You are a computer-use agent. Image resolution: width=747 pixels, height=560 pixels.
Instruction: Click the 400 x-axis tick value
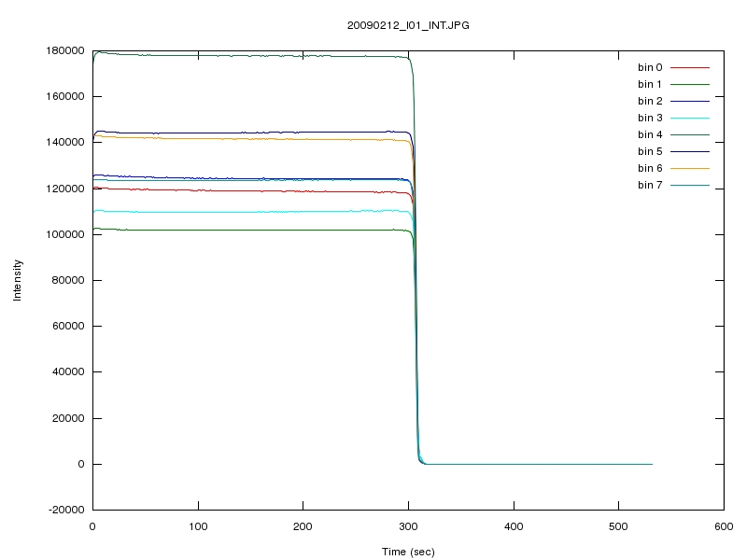514,526
